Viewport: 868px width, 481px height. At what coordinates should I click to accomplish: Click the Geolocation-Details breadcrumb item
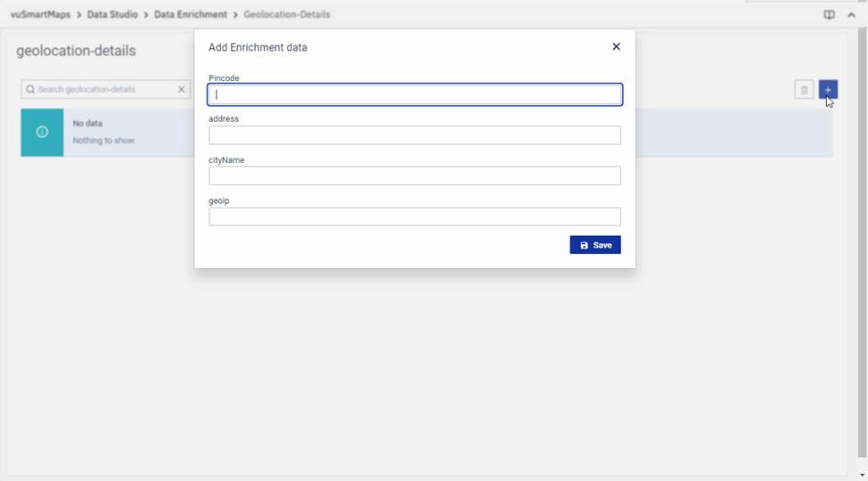[x=287, y=15]
